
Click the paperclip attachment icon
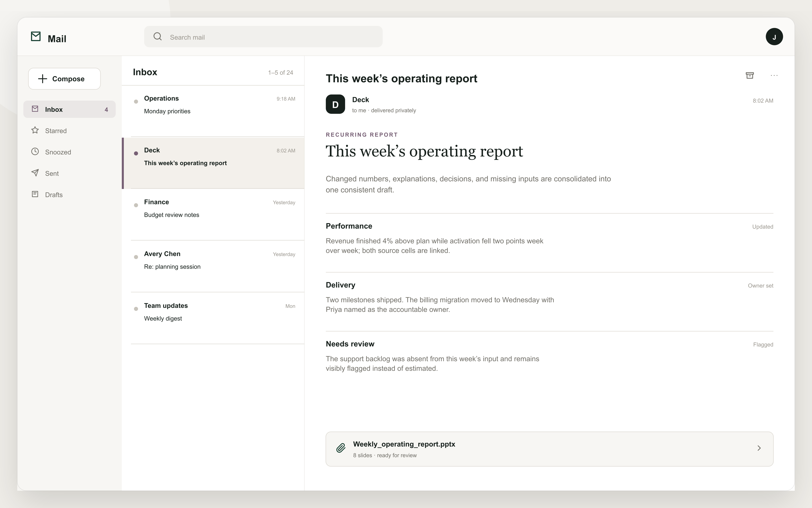(x=341, y=448)
